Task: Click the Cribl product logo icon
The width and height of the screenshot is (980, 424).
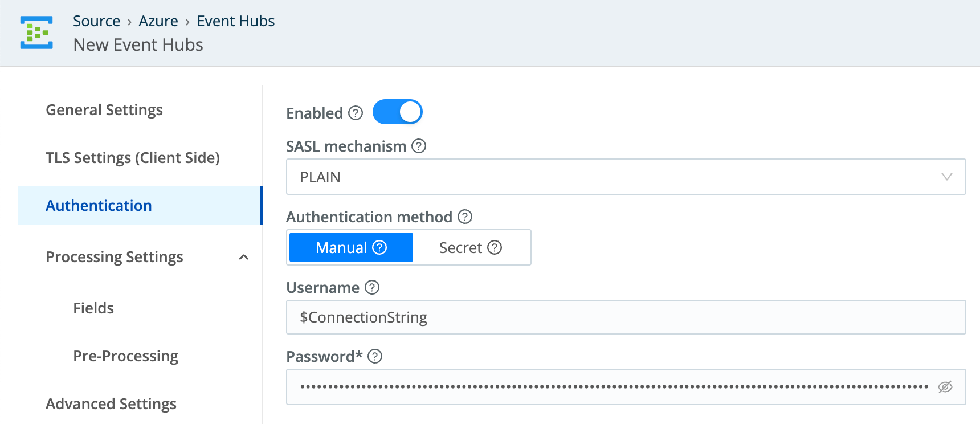Action: click(x=36, y=32)
